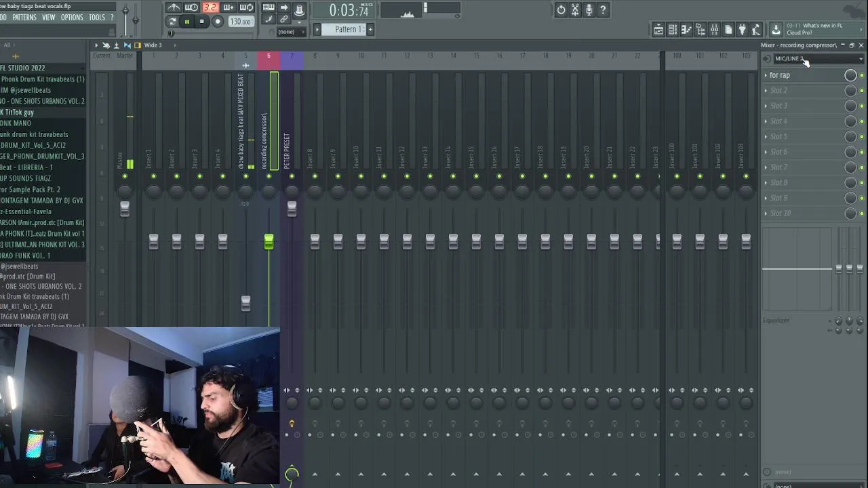Open the PATTERNS menu
The width and height of the screenshot is (868, 488).
[x=24, y=18]
